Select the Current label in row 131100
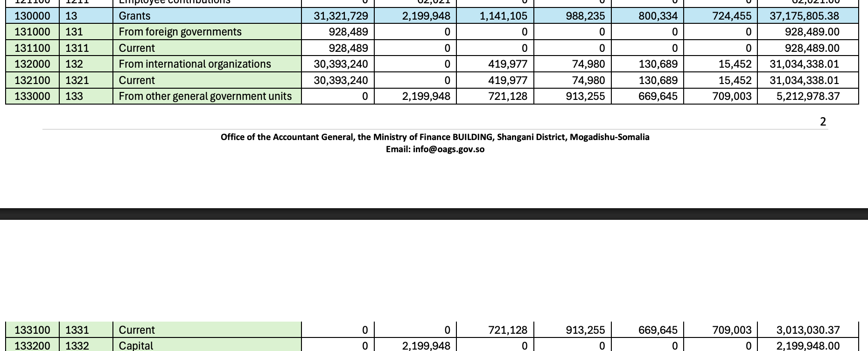 [137, 48]
